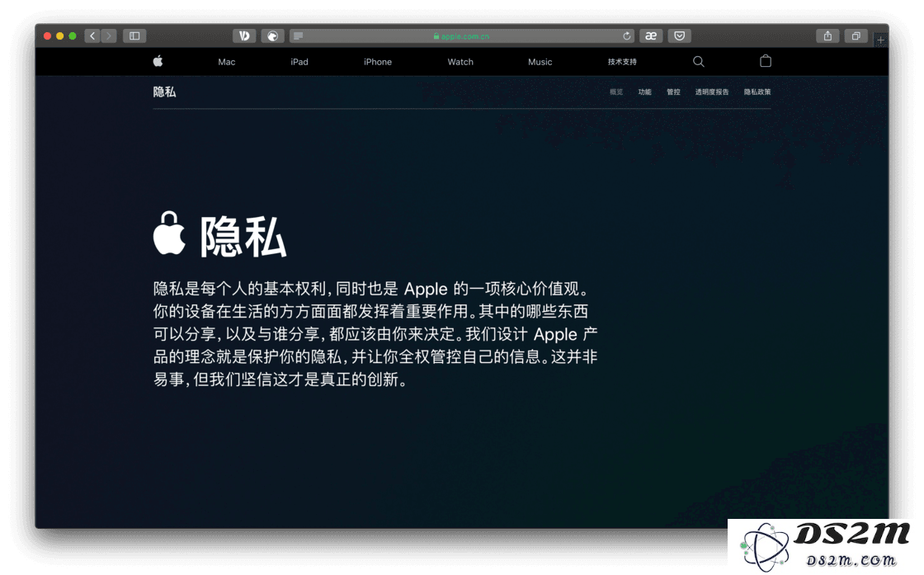Select the 功能 sub-navigation link

click(x=644, y=92)
